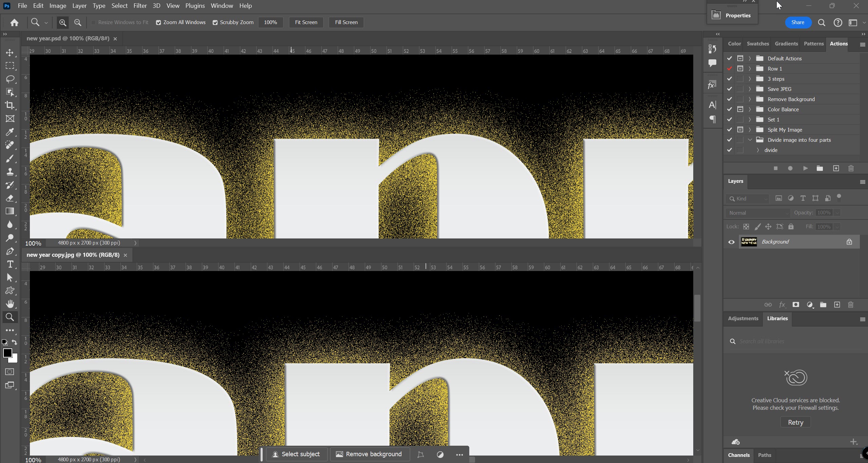Hide the Background layer
This screenshot has height=463, width=868.
tap(731, 242)
